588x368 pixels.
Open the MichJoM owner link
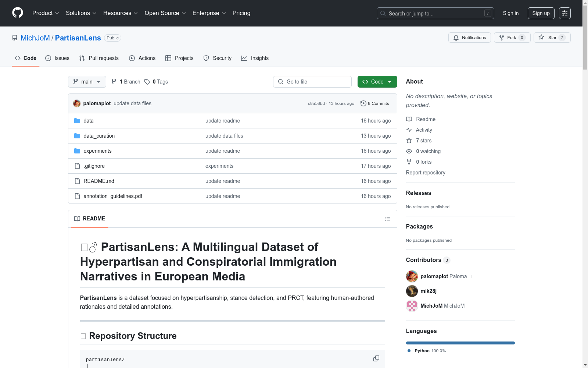(35, 38)
